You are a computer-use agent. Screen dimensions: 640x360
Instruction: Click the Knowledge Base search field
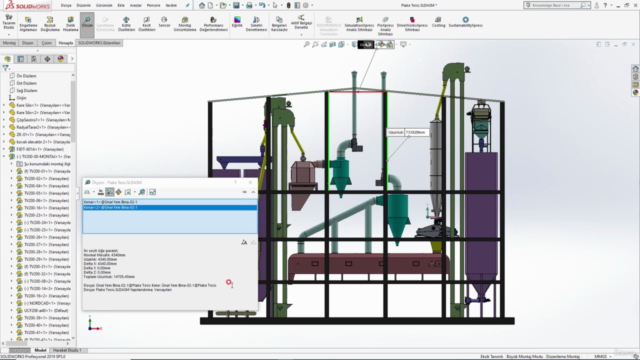tap(557, 5)
